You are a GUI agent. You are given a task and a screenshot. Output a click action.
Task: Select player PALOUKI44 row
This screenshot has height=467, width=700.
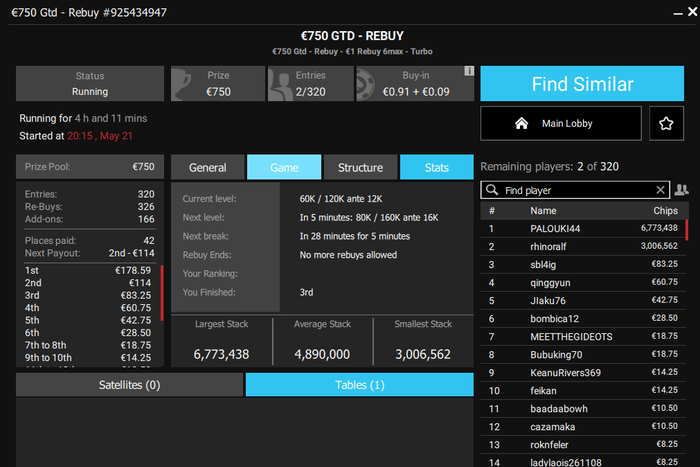582,229
